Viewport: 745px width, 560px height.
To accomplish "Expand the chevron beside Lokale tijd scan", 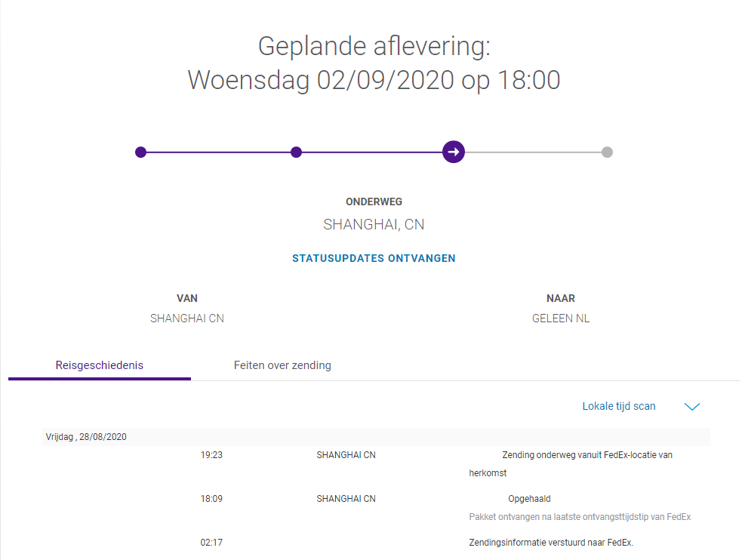I will [691, 407].
